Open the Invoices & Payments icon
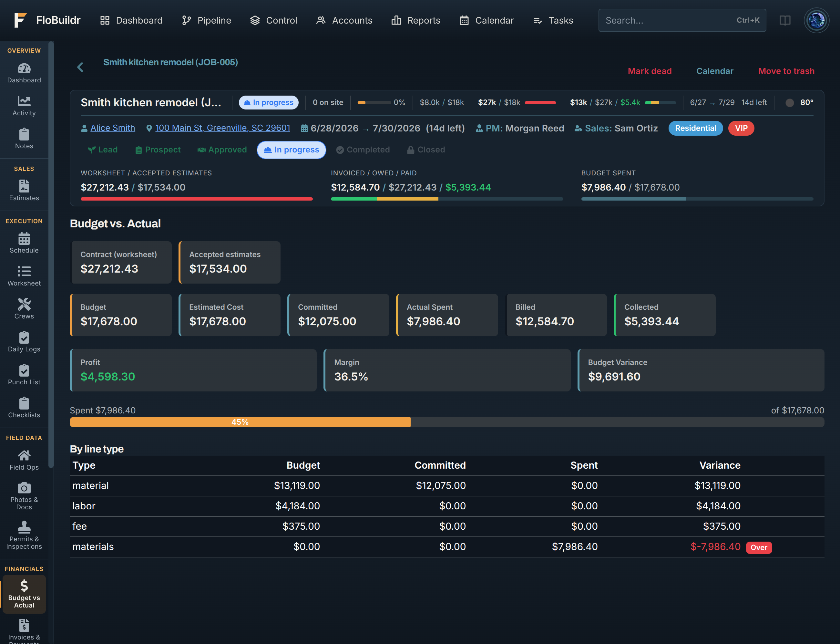 24,625
